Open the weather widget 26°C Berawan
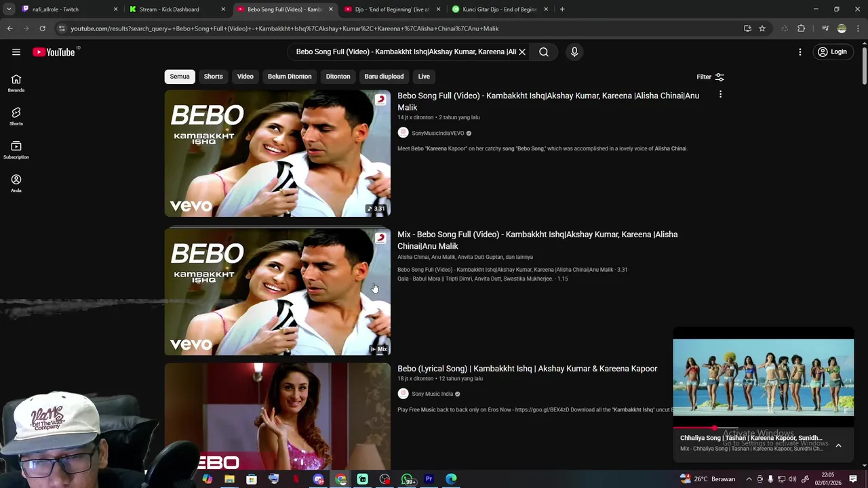This screenshot has height=488, width=868. (x=708, y=479)
